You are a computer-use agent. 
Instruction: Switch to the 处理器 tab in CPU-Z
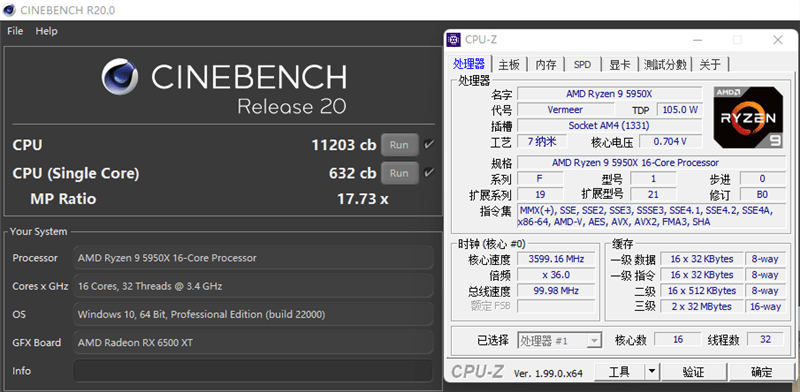point(469,64)
